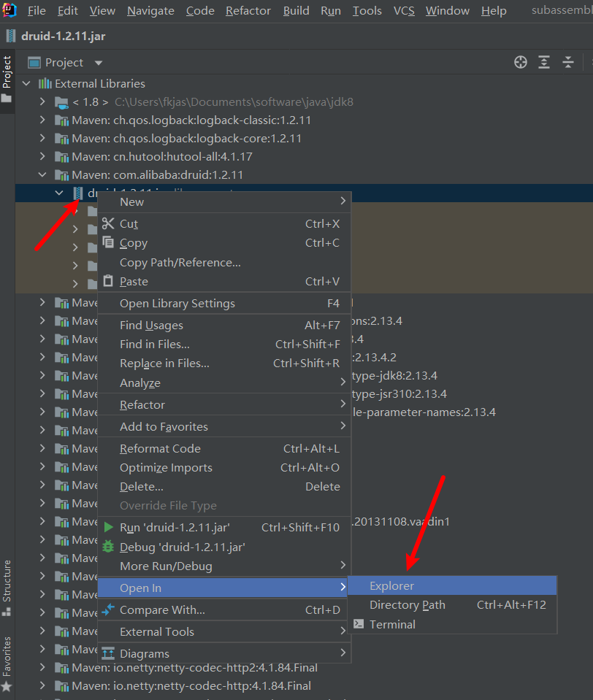Choose Reformat Code
The width and height of the screenshot is (593, 700).
(x=224, y=449)
